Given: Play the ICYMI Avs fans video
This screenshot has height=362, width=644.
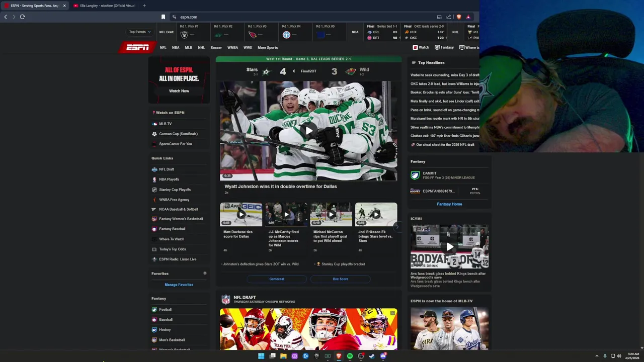Looking at the screenshot, I should coord(449,246).
